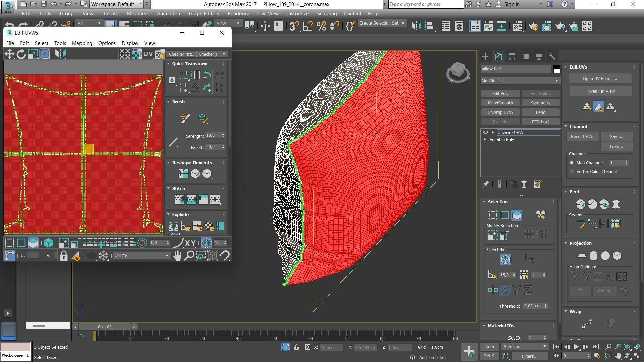
Task: Click the Pelt Map icon in Peel rollout
Action: point(616,204)
